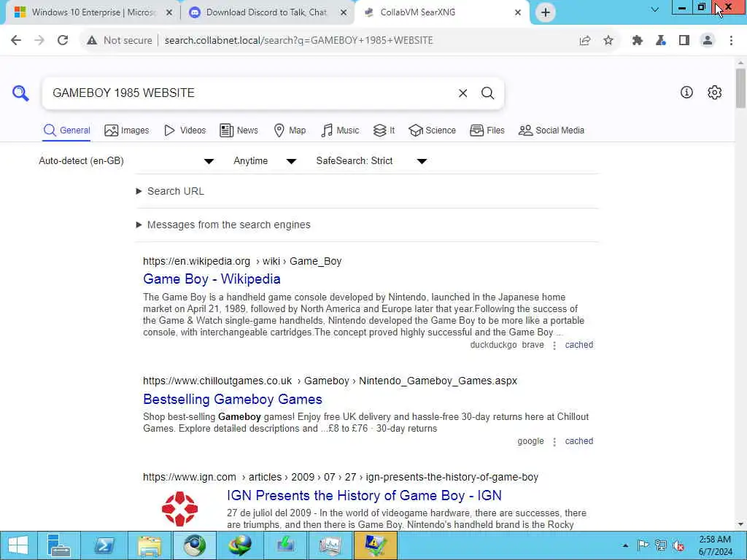Switch to Science search category
Screen dimensions: 747x560
(432, 131)
